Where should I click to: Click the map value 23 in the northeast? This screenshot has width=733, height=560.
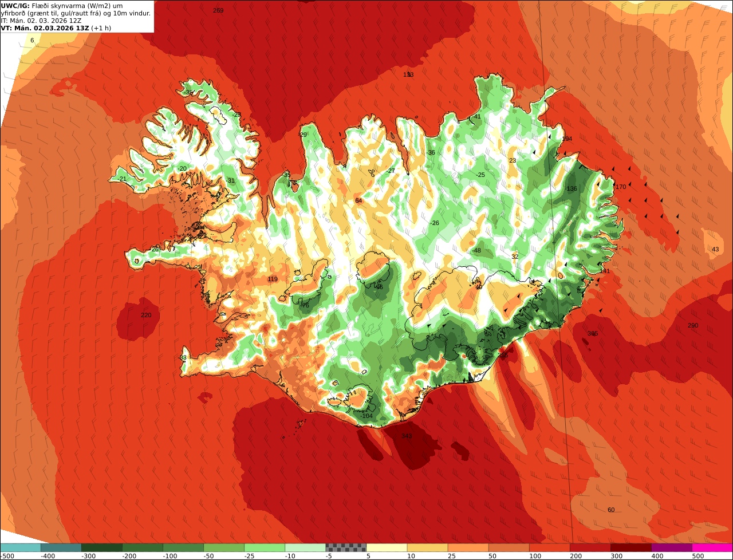513,160
